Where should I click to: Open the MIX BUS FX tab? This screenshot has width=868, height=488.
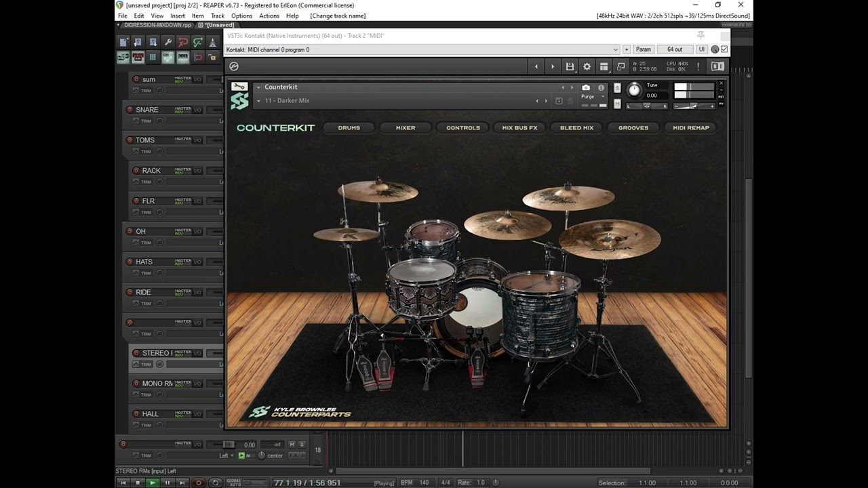(519, 127)
